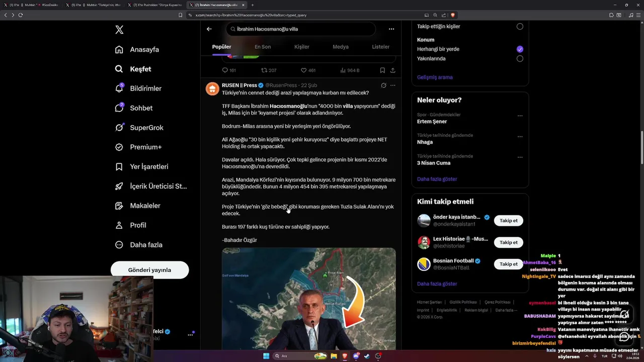Switch to Kişiler tab

click(302, 47)
